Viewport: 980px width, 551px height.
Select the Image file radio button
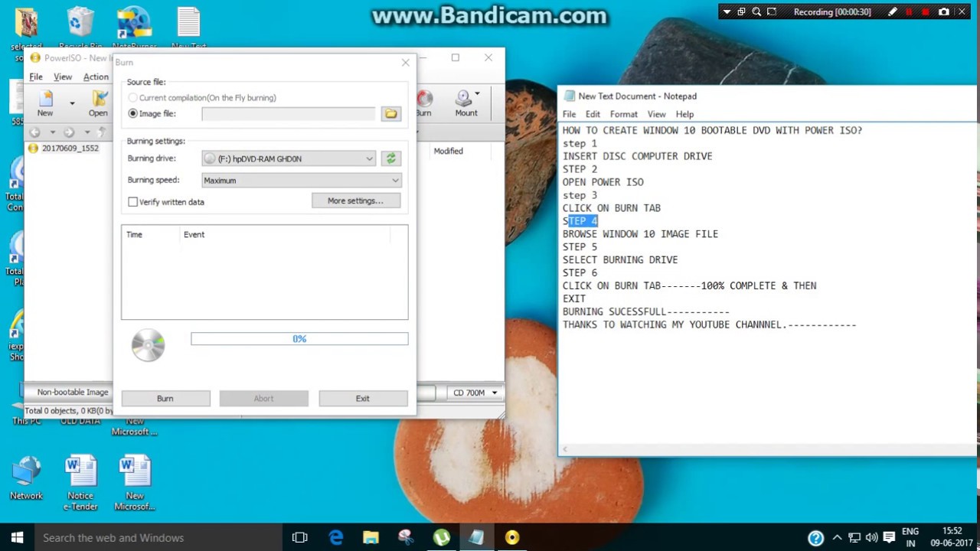click(x=133, y=113)
